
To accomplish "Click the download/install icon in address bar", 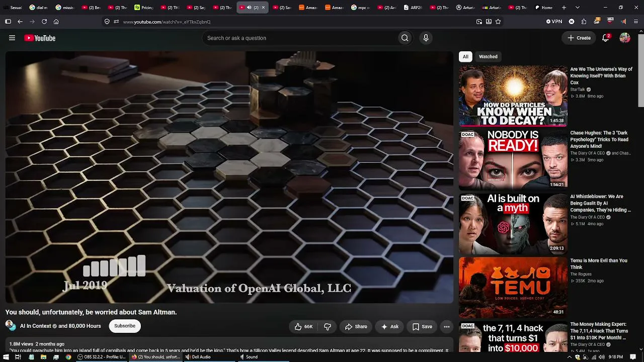I will [489, 22].
